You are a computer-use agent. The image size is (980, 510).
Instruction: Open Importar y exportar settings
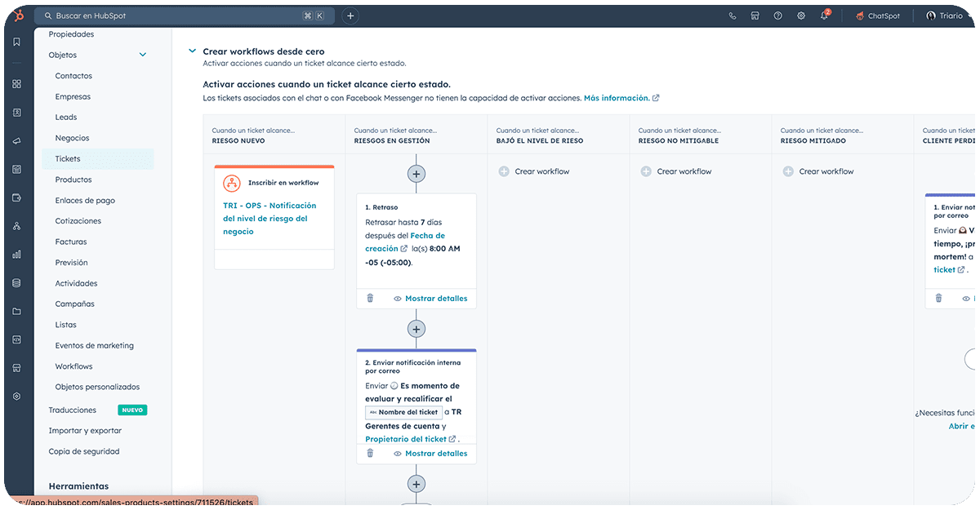85,431
